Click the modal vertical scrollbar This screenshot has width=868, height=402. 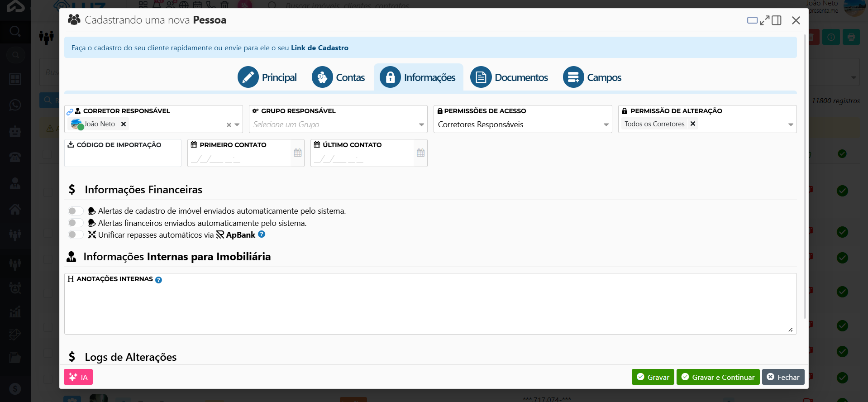pos(805,177)
